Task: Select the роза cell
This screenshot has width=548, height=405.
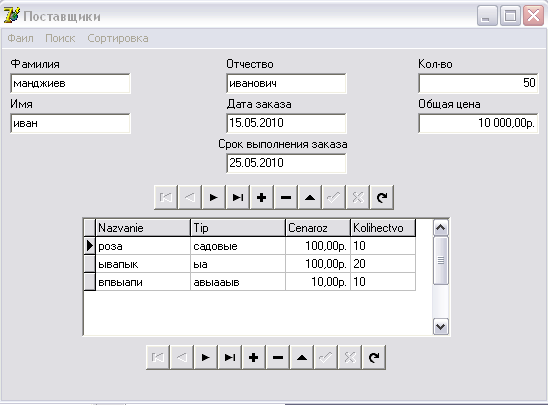Action: pos(143,246)
